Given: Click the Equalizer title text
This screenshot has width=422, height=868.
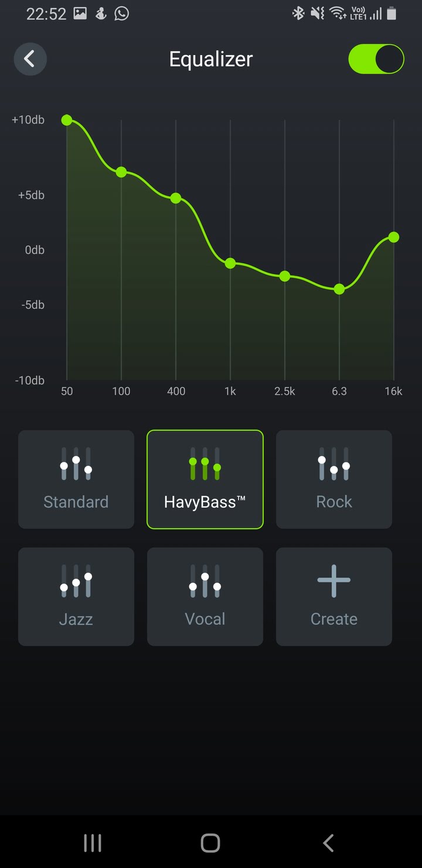Looking at the screenshot, I should [211, 59].
